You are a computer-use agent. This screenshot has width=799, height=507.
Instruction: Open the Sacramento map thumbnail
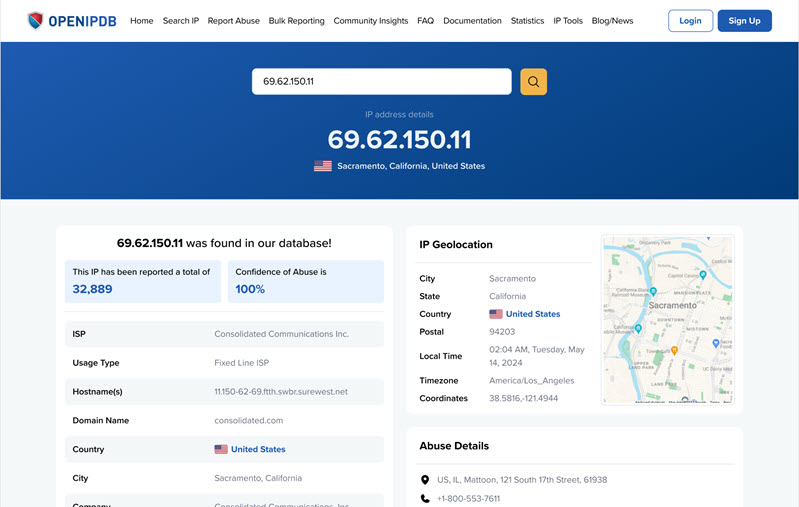click(x=668, y=319)
